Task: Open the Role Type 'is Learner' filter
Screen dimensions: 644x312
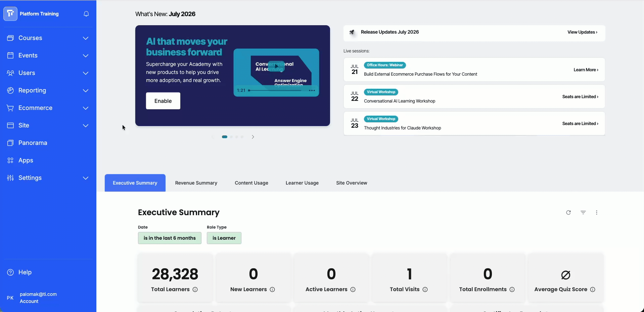Action: click(224, 238)
